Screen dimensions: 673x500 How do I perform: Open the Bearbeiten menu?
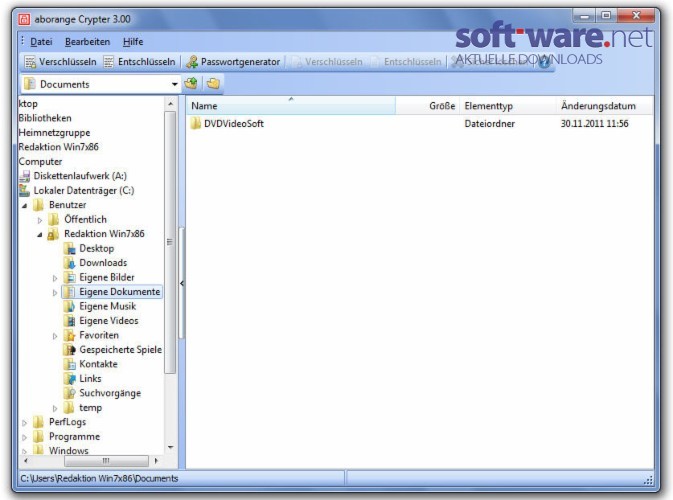point(88,42)
